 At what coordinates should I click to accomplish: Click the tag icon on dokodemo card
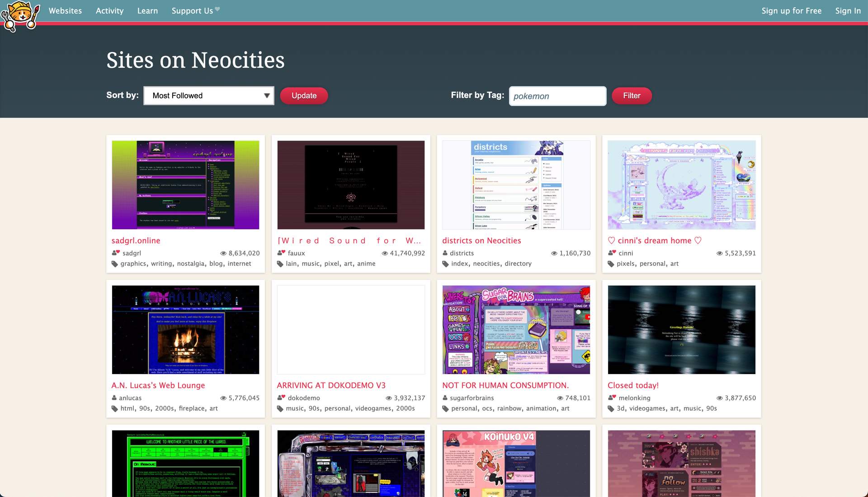(280, 409)
